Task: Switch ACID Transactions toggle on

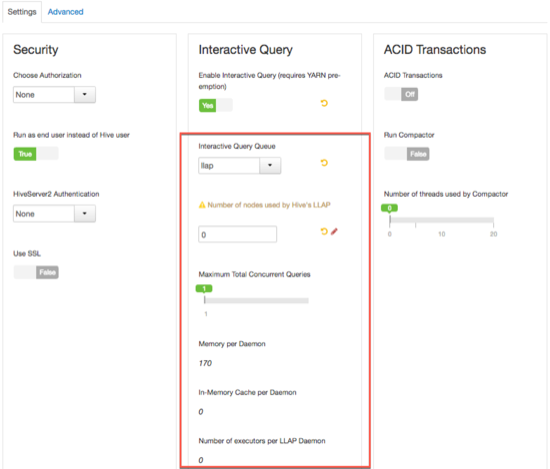Action: pyautogui.click(x=401, y=94)
